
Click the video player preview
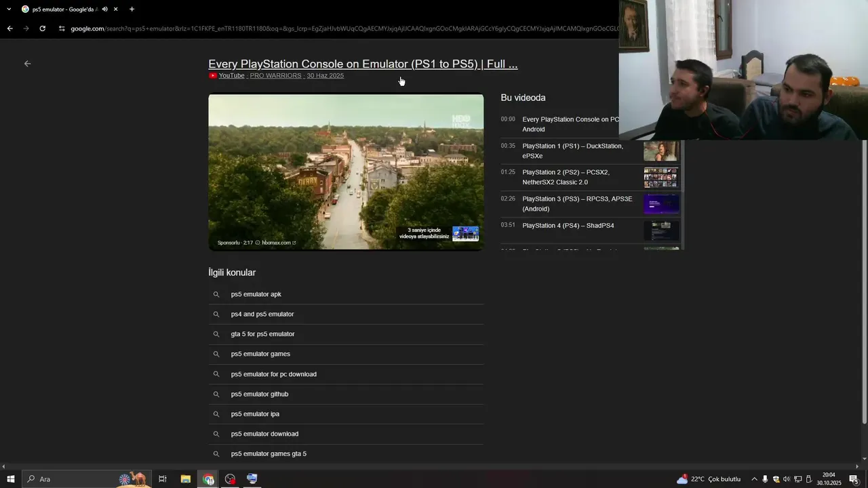click(x=346, y=171)
